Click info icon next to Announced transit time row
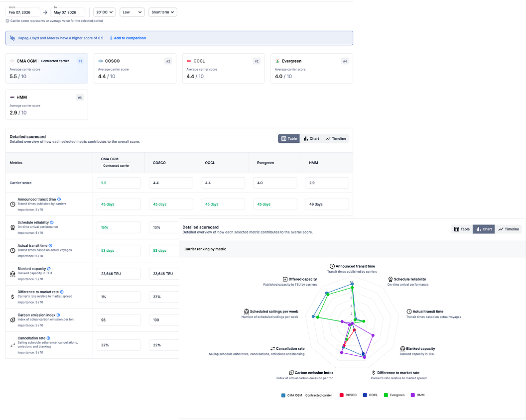 tap(59, 200)
